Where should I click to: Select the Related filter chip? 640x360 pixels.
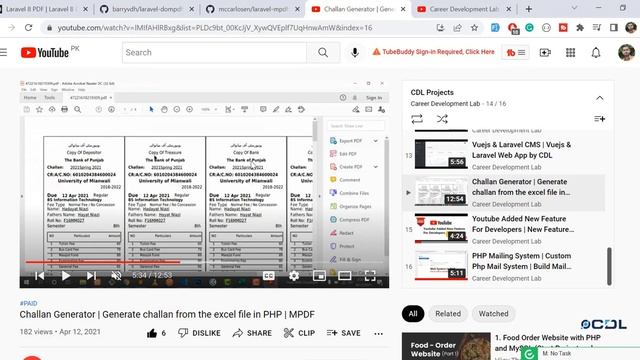448,313
